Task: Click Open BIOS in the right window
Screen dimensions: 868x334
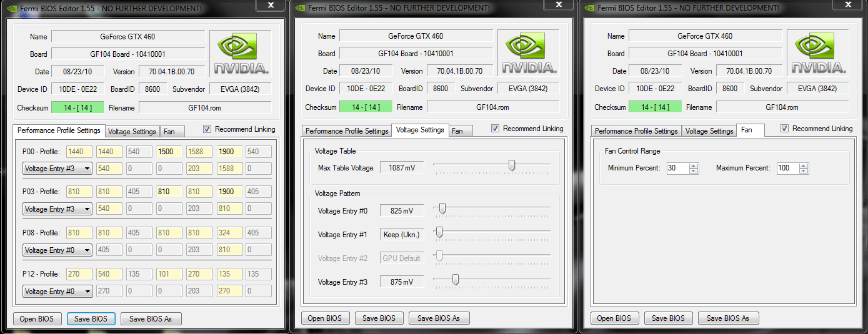Action: click(x=614, y=318)
